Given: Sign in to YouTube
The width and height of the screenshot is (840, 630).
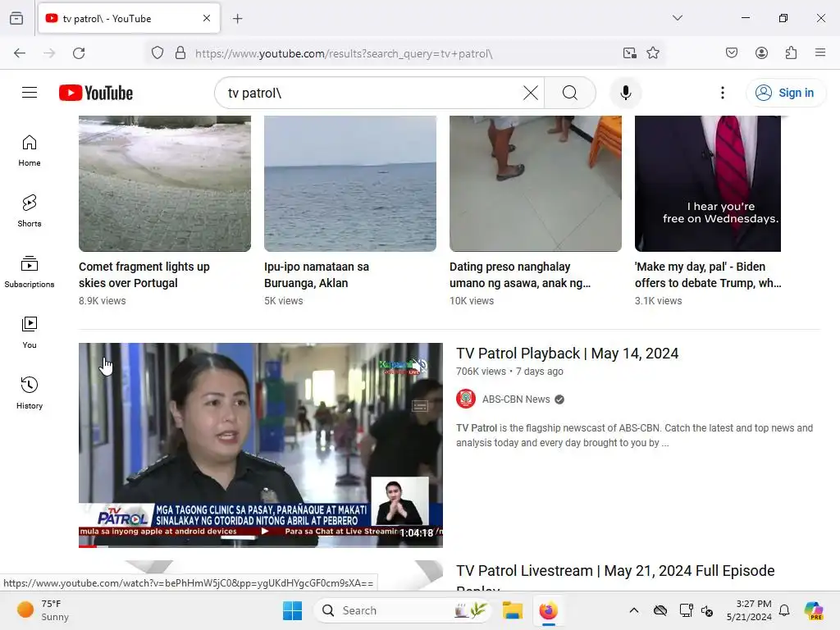Looking at the screenshot, I should (x=785, y=93).
